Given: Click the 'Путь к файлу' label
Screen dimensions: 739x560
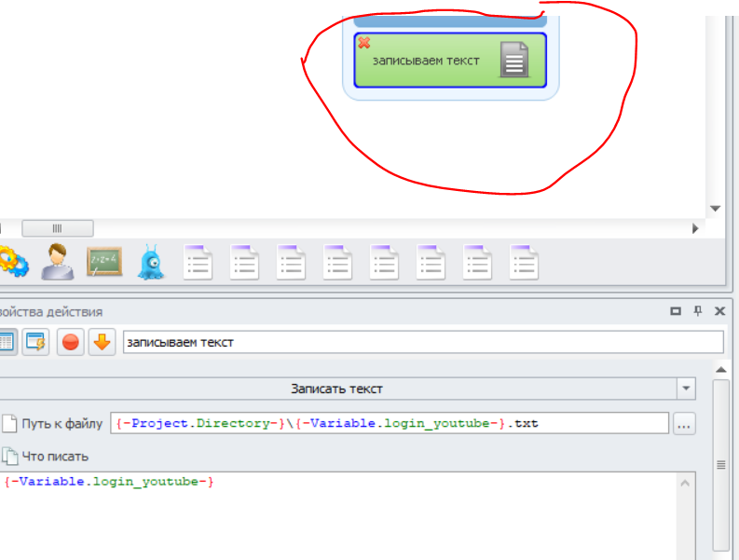Looking at the screenshot, I should coord(62,424).
